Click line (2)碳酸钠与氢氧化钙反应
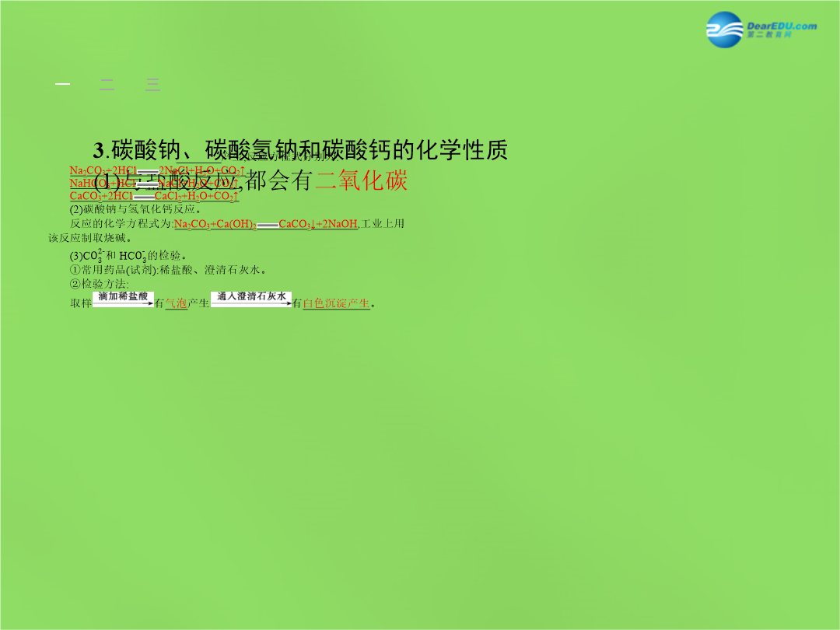This screenshot has width=840, height=630. pos(135,209)
